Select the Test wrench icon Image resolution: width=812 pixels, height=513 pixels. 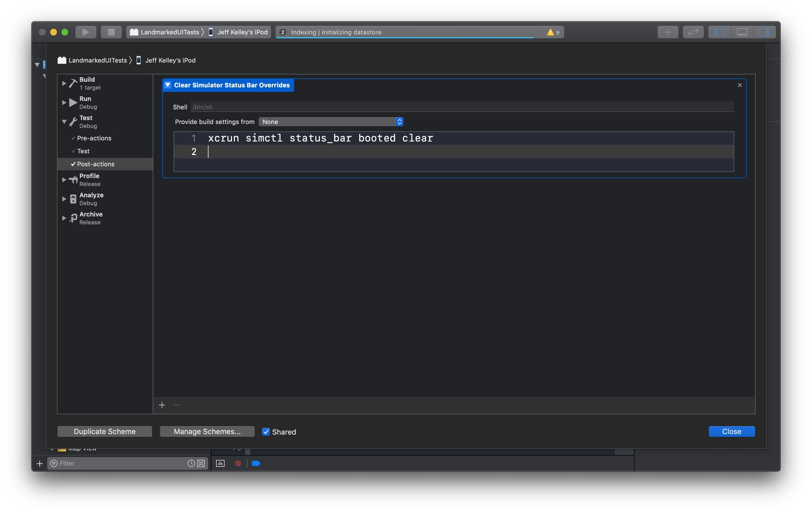pos(73,122)
